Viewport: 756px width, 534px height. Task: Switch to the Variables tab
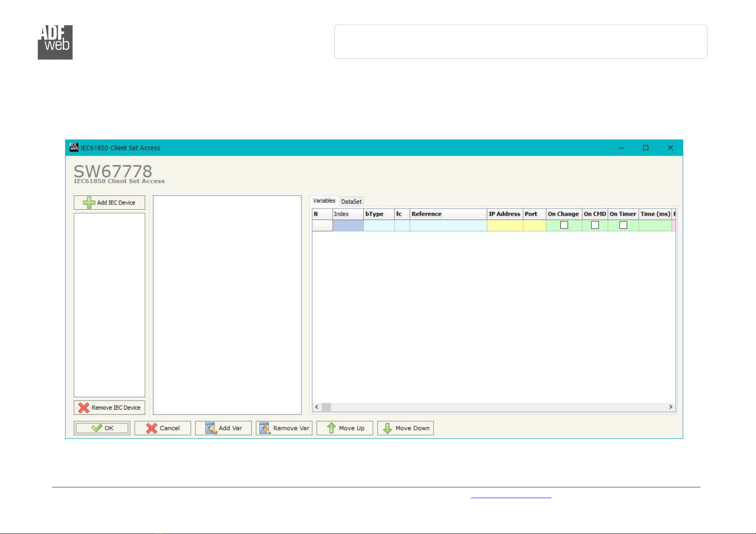(324, 201)
